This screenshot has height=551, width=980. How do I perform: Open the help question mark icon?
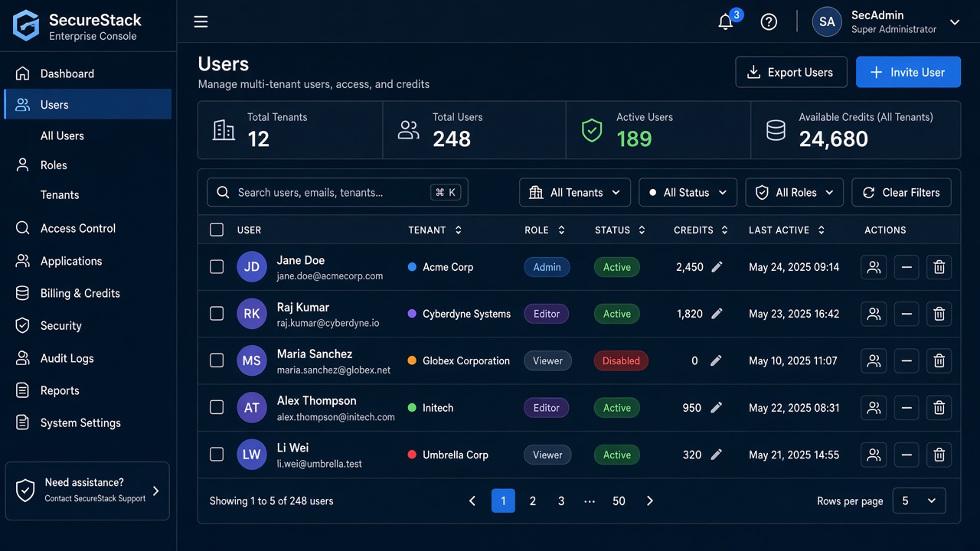click(769, 21)
